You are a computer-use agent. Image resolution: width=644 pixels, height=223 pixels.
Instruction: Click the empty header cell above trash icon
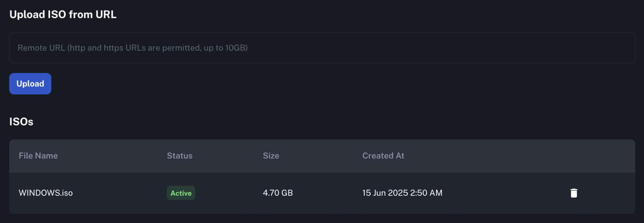pyautogui.click(x=574, y=156)
